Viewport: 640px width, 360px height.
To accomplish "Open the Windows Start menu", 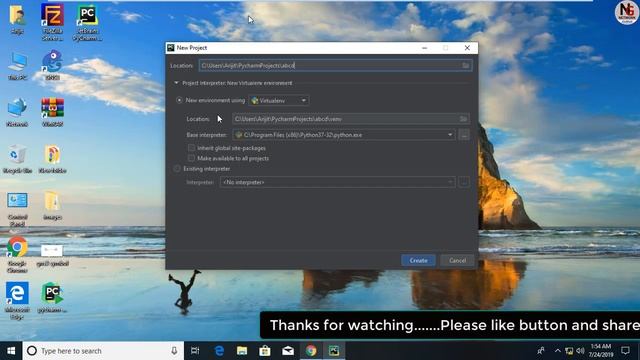I will click(11, 351).
